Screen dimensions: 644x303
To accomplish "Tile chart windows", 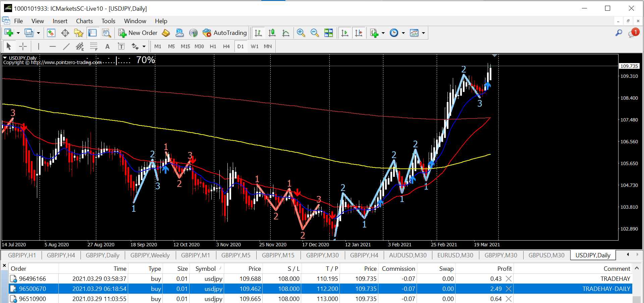I will (328, 33).
